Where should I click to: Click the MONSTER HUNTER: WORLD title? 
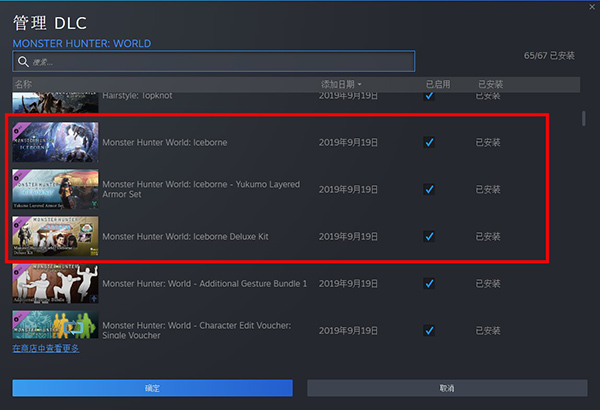tap(82, 44)
